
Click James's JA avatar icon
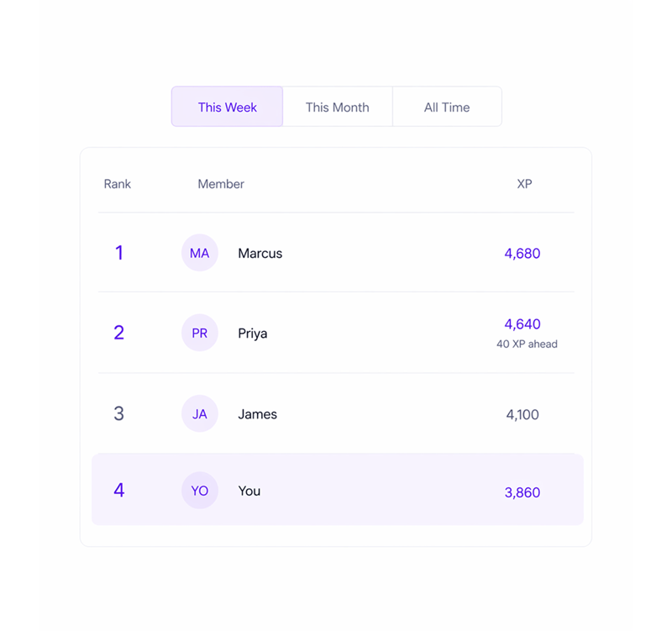200,413
